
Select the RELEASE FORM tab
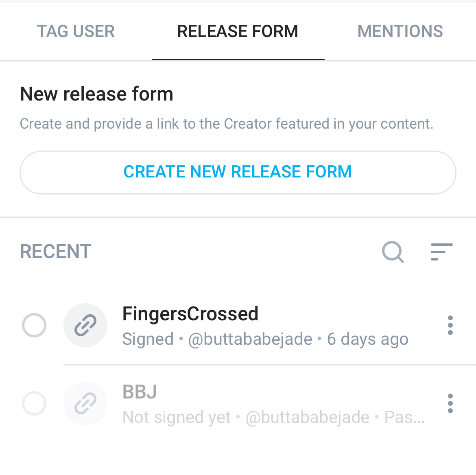[238, 31]
